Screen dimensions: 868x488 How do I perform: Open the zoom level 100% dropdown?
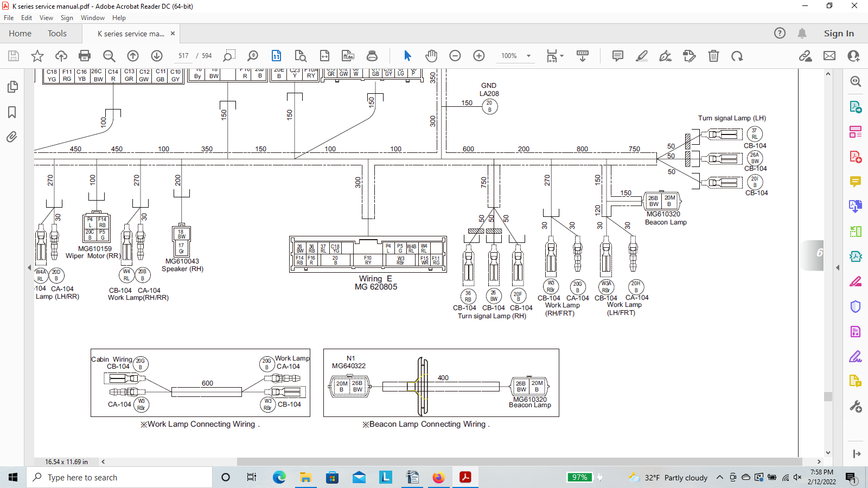pos(528,56)
